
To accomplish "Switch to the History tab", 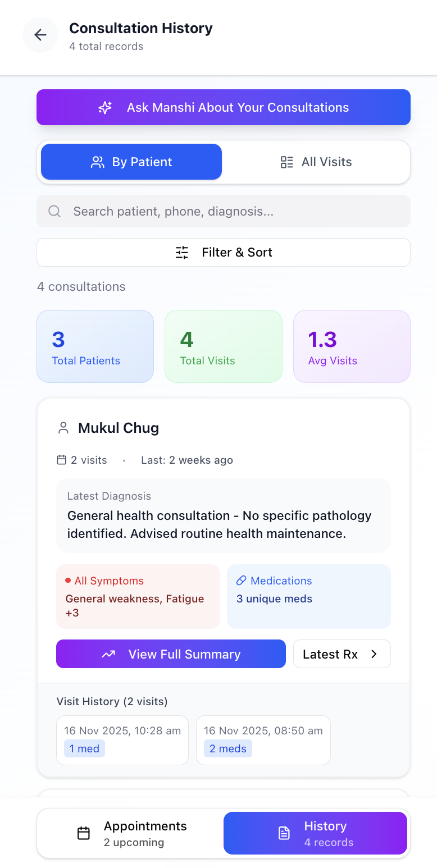I will (x=315, y=833).
